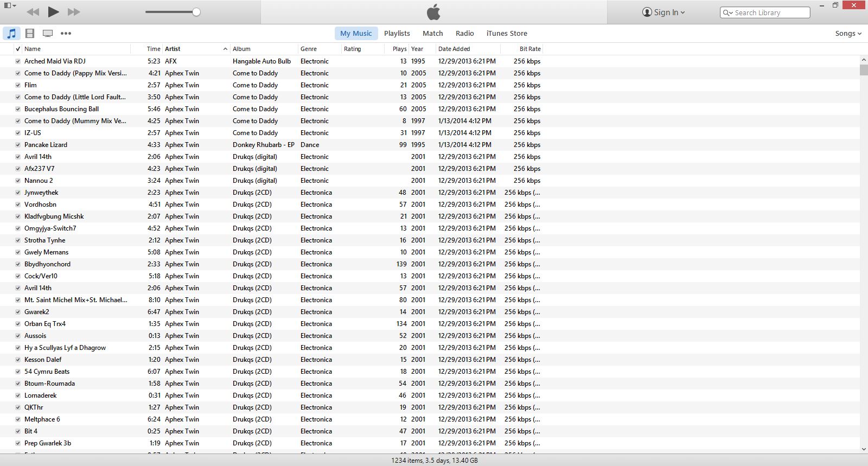The width and height of the screenshot is (868, 466).
Task: Uncheck the Pancake Lizard track checkbox
Action: [18, 145]
